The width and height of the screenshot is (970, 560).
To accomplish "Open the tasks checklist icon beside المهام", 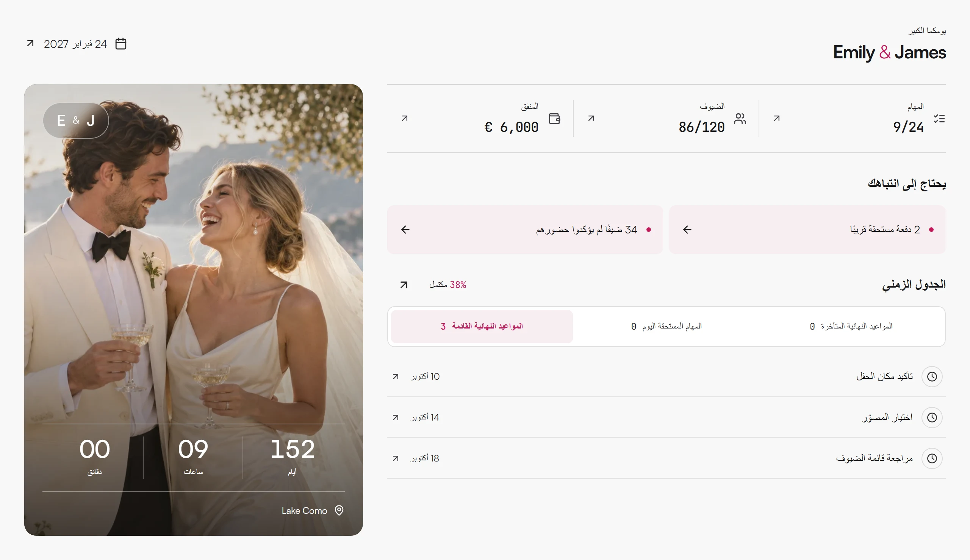I will point(939,119).
